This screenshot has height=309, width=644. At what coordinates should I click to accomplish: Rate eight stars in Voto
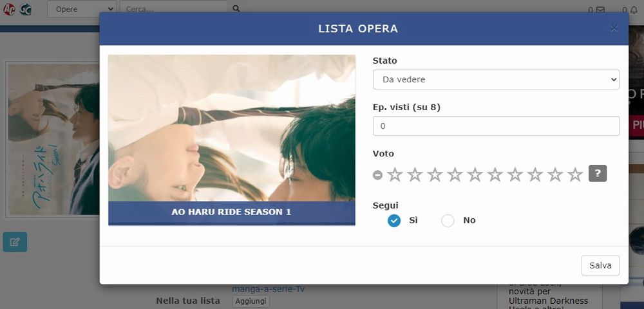coord(535,174)
